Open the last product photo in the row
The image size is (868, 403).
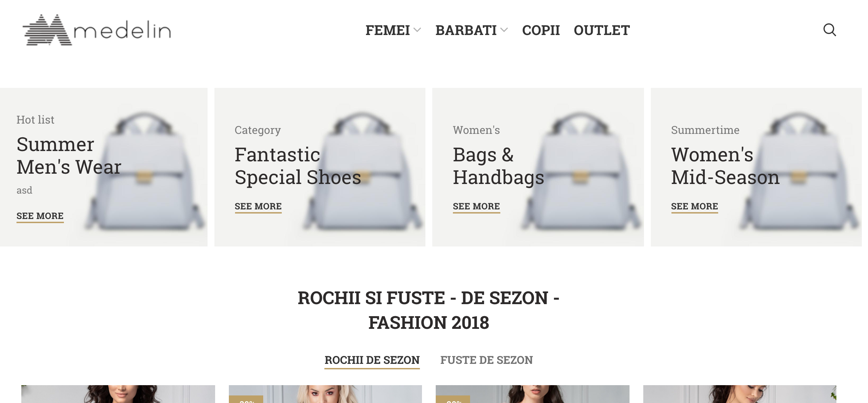(x=740, y=394)
